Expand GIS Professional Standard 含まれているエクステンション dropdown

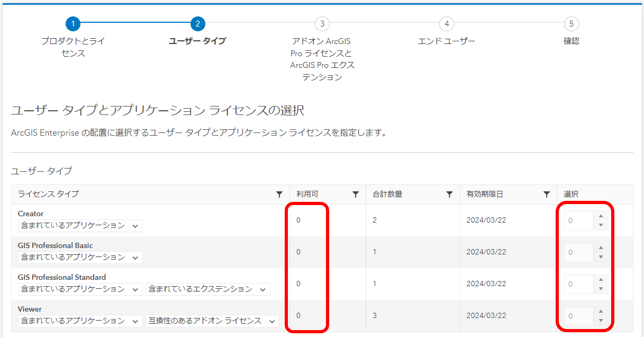pyautogui.click(x=208, y=289)
